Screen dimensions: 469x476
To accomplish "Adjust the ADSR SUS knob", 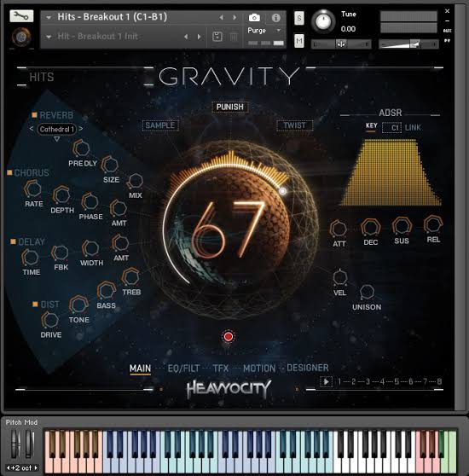I will [x=402, y=226].
